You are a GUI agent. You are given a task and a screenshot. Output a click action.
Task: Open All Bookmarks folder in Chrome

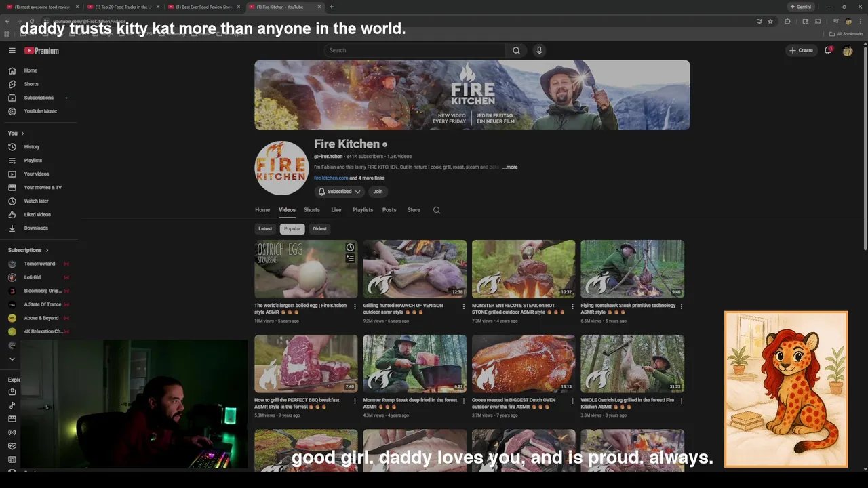[x=846, y=34]
